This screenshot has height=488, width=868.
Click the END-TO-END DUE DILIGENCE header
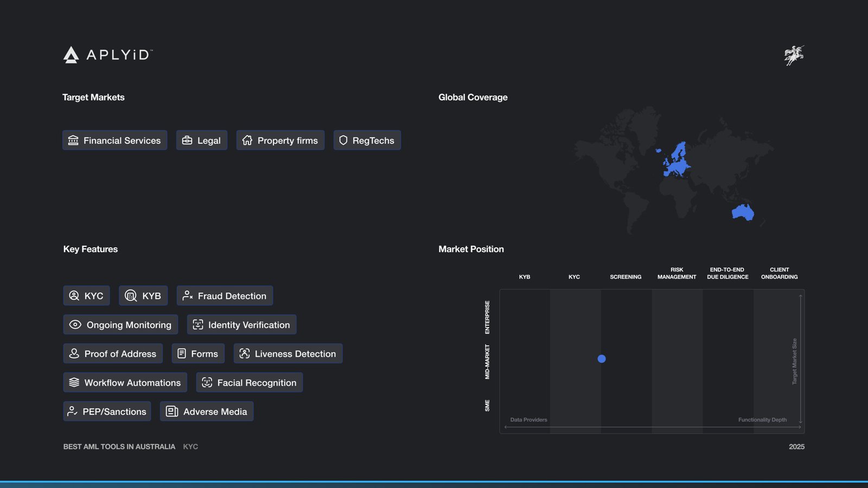point(727,273)
